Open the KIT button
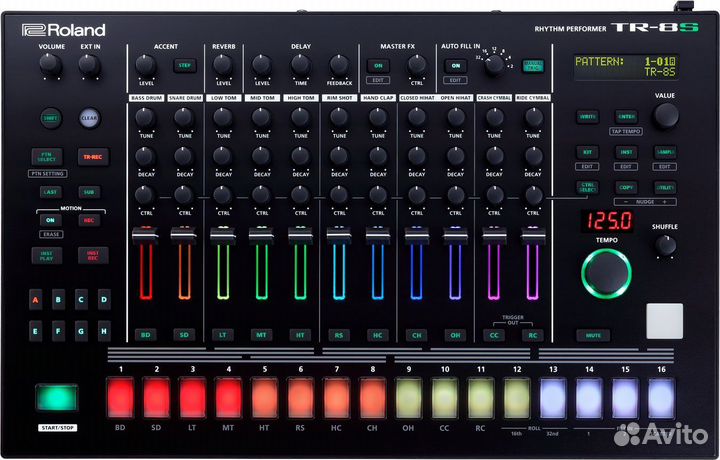 click(x=587, y=152)
